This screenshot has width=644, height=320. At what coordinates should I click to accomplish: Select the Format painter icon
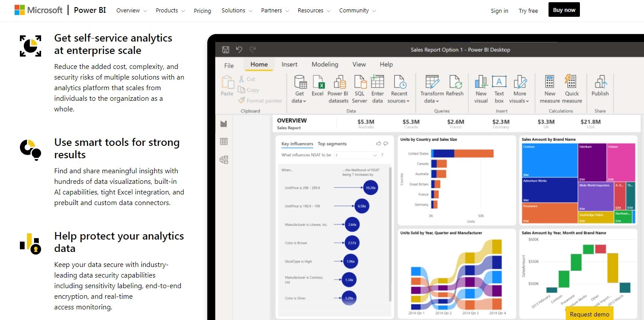tap(241, 101)
